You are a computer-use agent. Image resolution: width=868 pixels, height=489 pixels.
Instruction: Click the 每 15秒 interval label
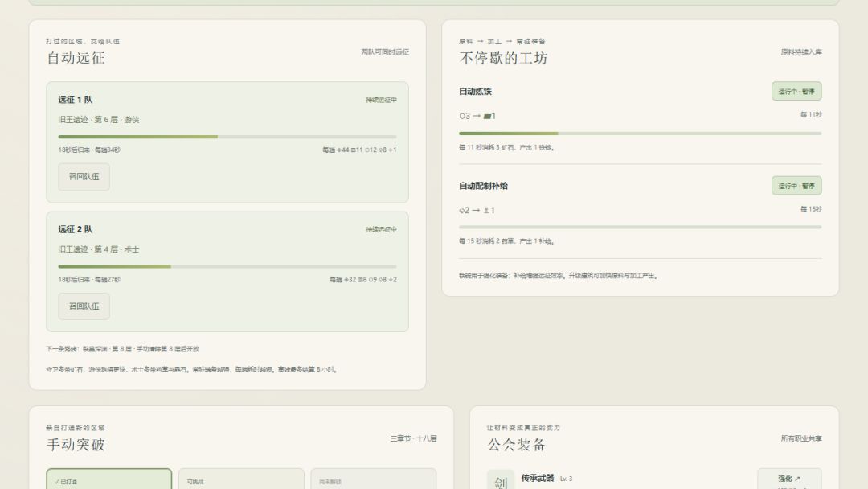click(811, 209)
